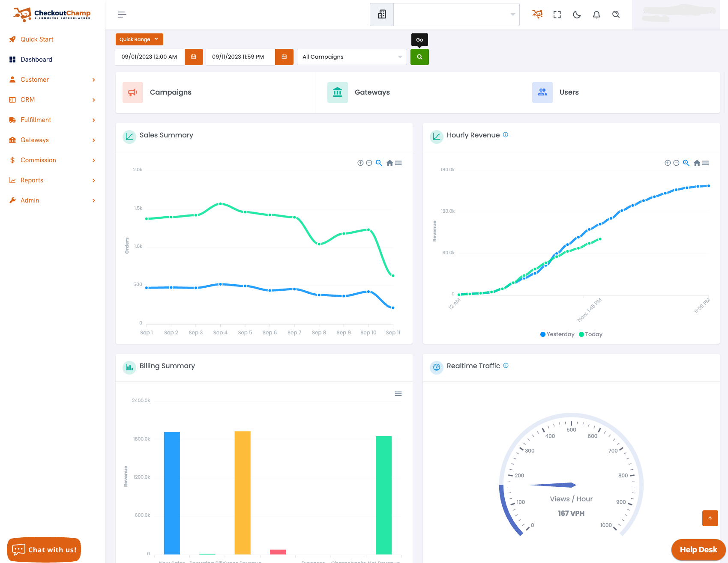This screenshot has width=728, height=563.
Task: Open the end date calendar picker
Action: pyautogui.click(x=284, y=57)
